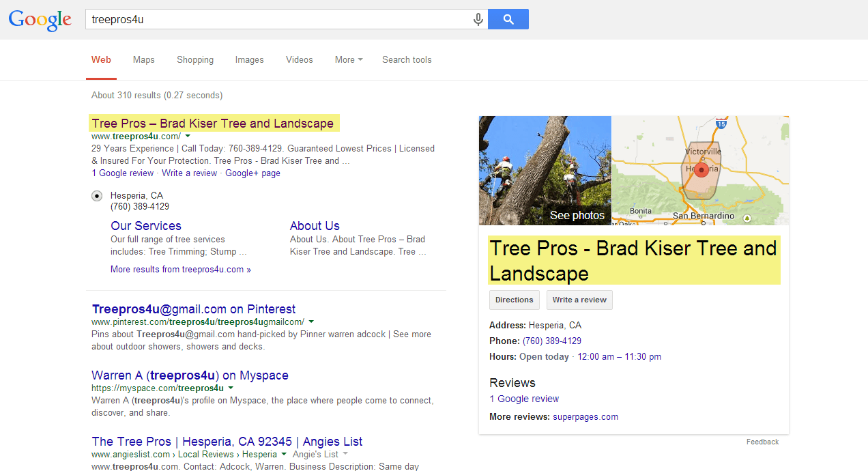Open dropdown arrow beside Pinterest result URL

tap(311, 322)
